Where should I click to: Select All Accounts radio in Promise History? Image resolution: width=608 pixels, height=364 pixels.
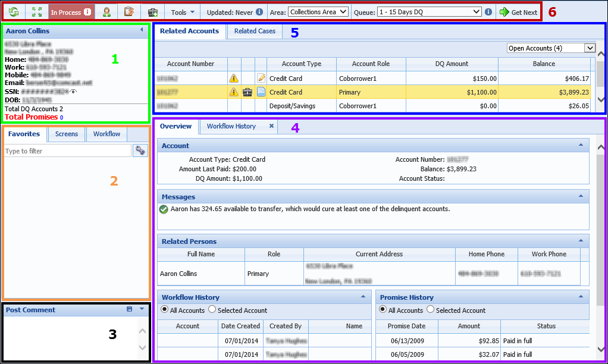(383, 309)
